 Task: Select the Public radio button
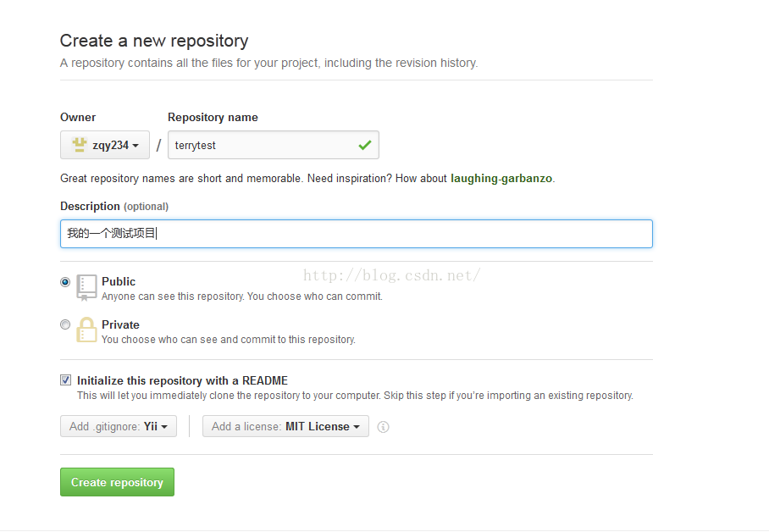click(x=65, y=282)
